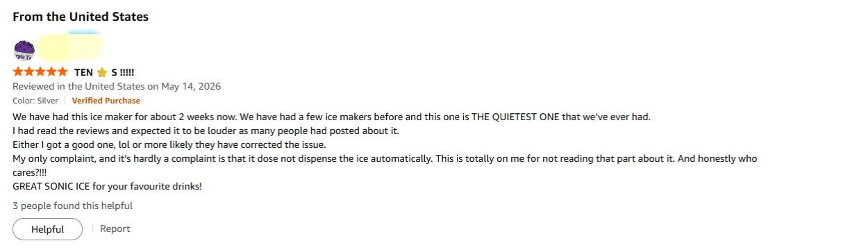This screenshot has width=868, height=250.
Task: Click the fifth orange rating star
Action: 62,72
